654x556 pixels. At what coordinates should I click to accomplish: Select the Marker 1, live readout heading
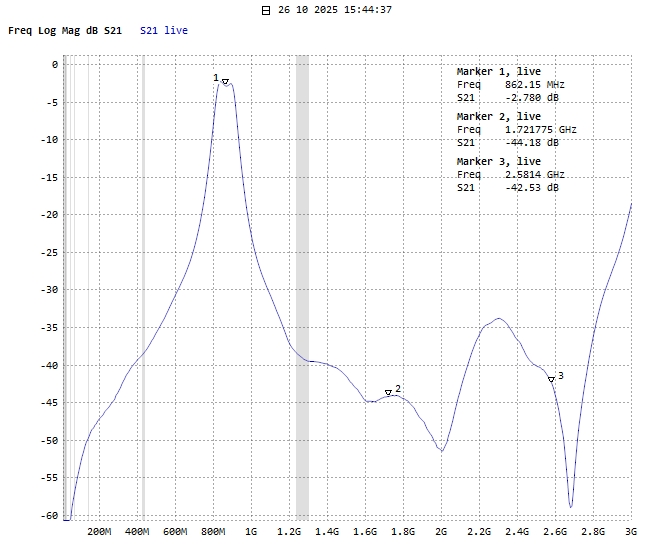click(x=498, y=72)
